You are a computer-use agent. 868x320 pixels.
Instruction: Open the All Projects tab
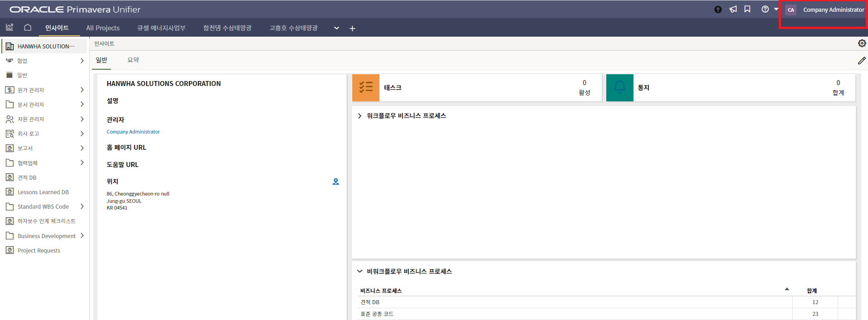click(103, 28)
